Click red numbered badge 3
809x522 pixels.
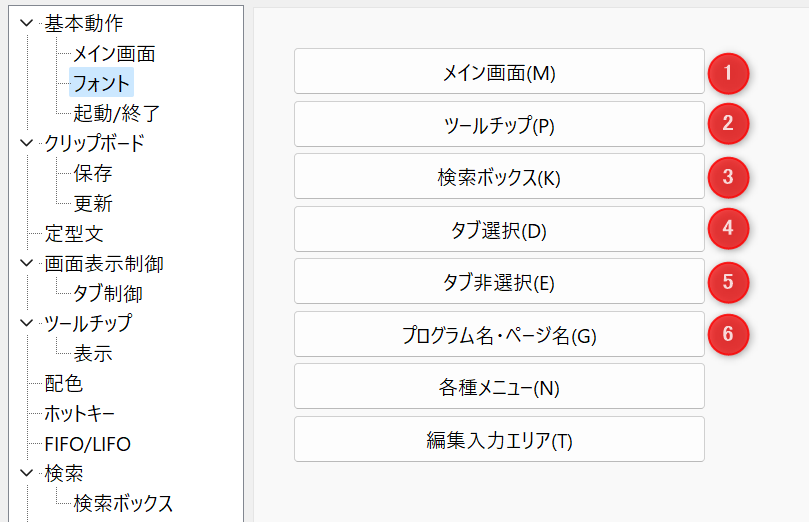point(728,177)
